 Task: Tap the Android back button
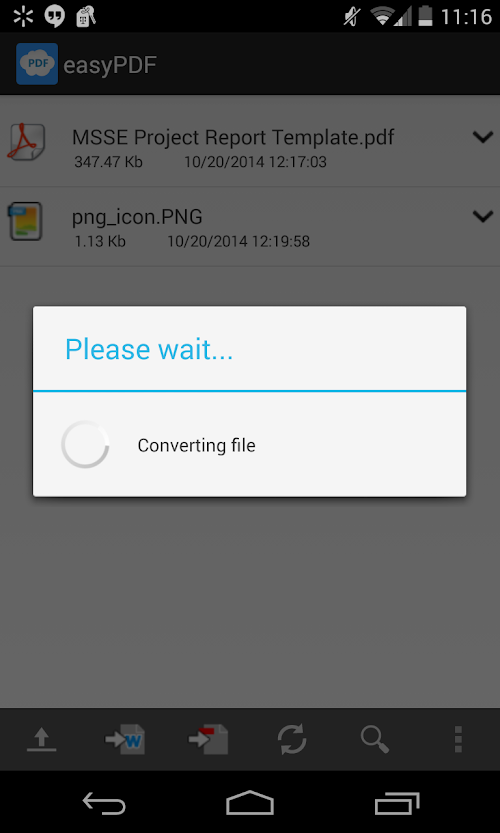click(x=104, y=802)
